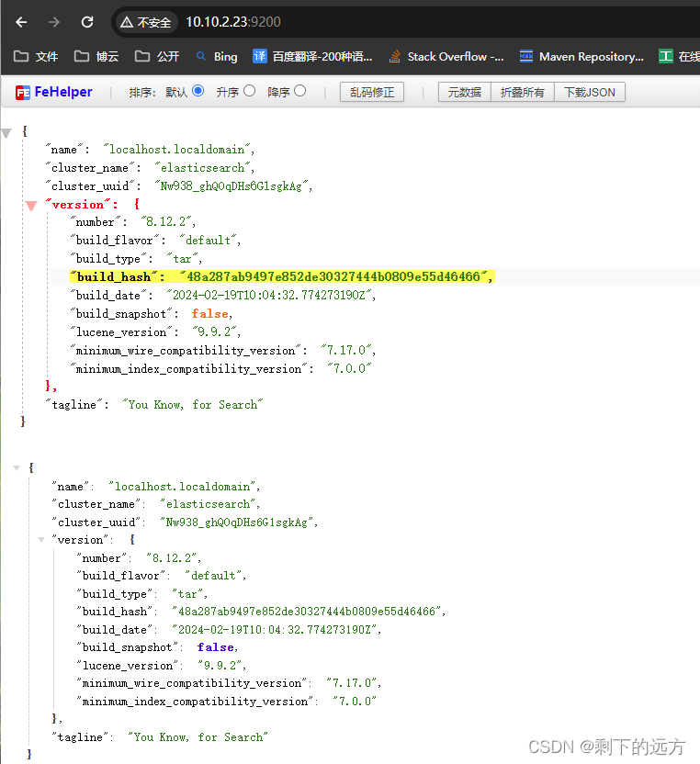Collapse the red "version" node triangle
This screenshot has width=700, height=764.
tap(31, 206)
